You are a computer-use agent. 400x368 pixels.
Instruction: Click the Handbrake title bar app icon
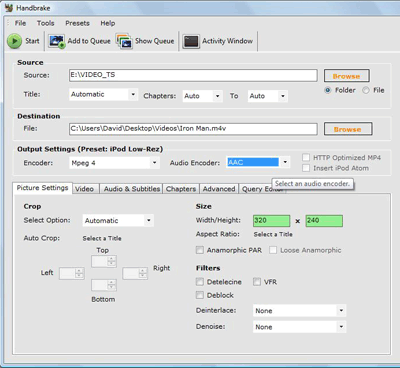tap(9, 7)
